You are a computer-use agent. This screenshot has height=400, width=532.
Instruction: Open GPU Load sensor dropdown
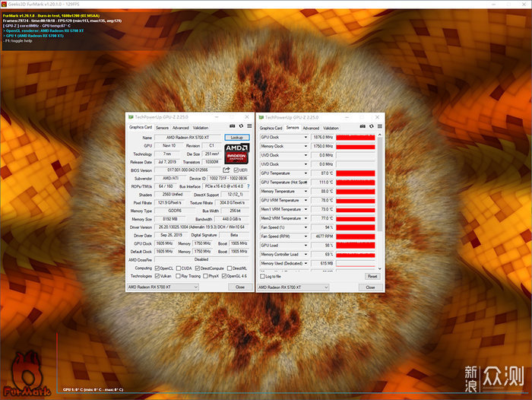tap(306, 245)
